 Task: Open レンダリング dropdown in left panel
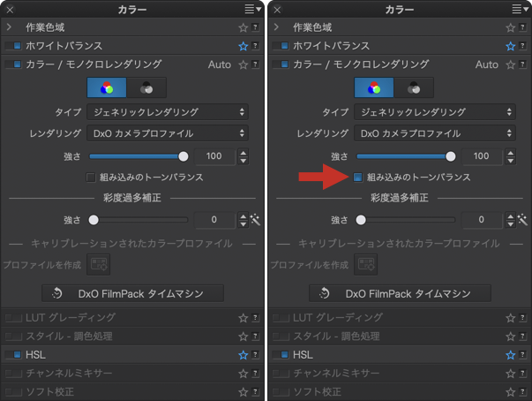point(168,133)
